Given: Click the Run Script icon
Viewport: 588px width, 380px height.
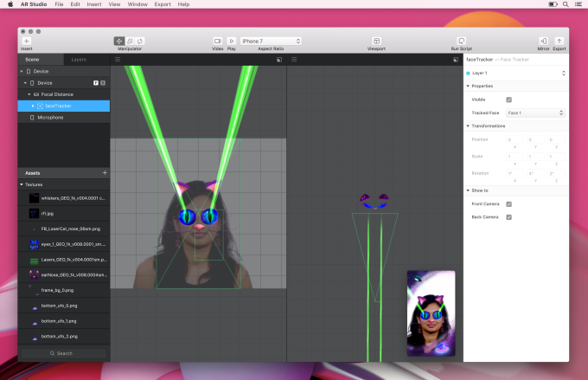Looking at the screenshot, I should [x=461, y=41].
